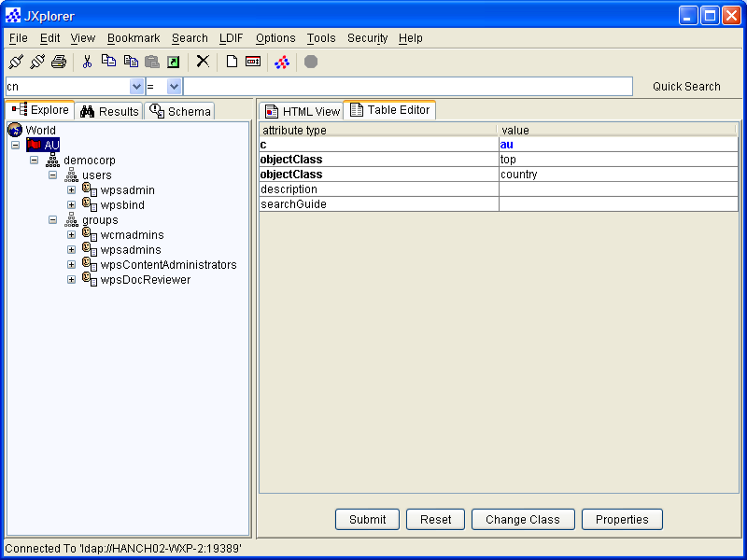Open the comparison operator dropdown
Image resolution: width=747 pixels, height=560 pixels.
pos(174,86)
